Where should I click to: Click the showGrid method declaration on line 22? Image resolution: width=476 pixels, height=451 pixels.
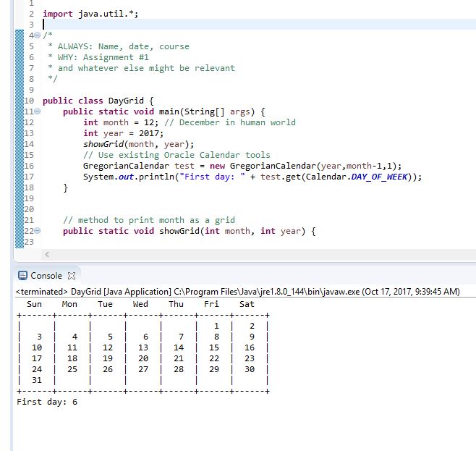coord(190,231)
